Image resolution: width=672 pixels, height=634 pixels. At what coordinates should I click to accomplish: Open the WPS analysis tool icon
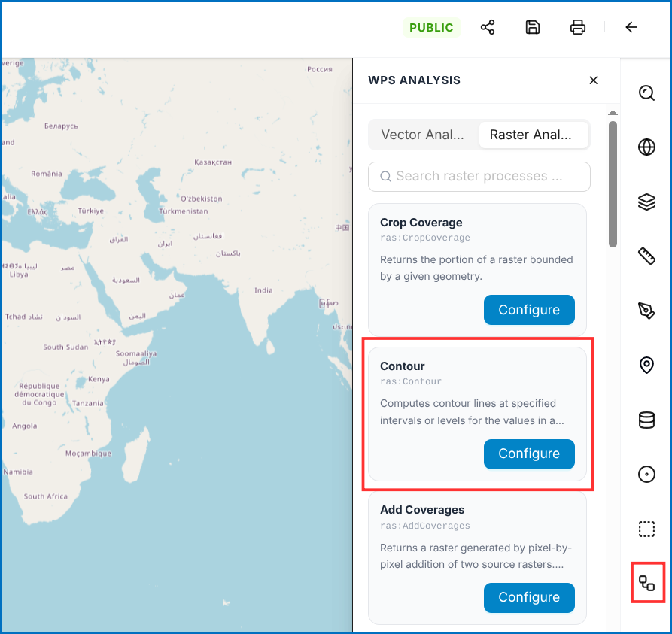[x=646, y=584]
